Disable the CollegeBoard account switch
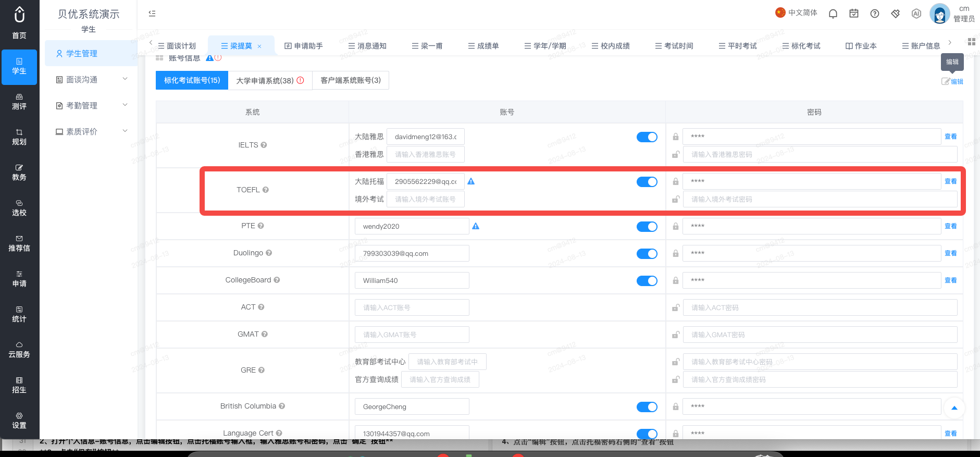The width and height of the screenshot is (980, 457). coord(647,281)
